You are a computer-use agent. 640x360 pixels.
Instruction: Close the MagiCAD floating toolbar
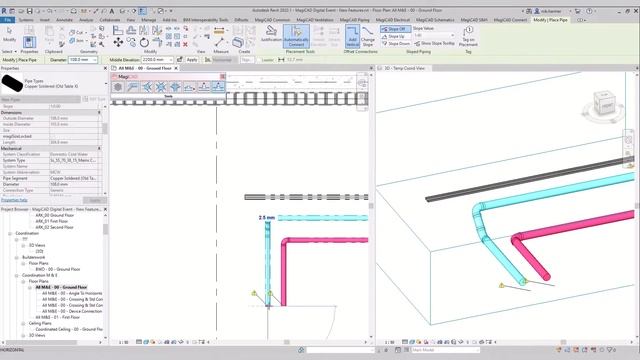222,76
